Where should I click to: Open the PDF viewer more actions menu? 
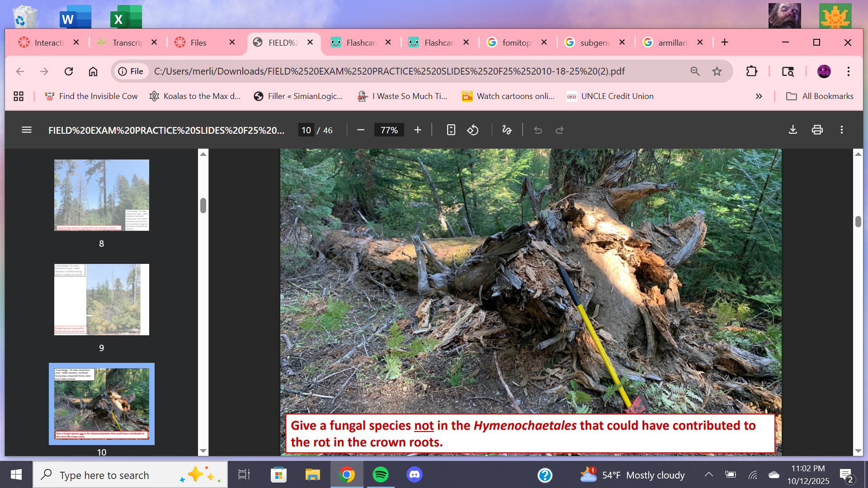842,130
